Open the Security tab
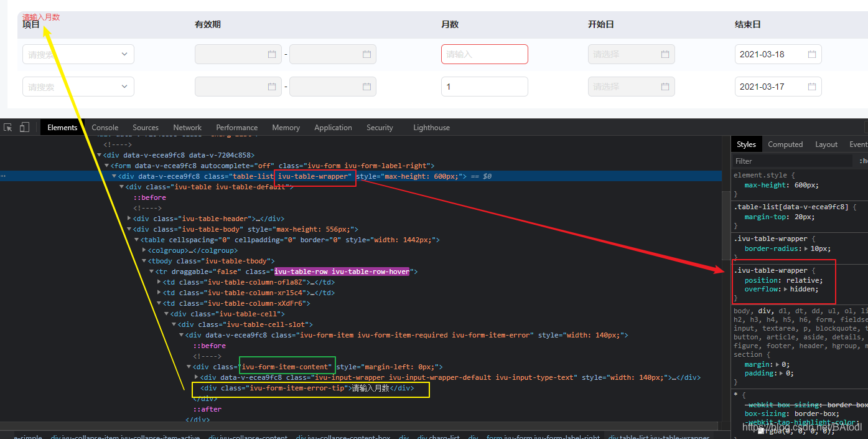This screenshot has width=868, height=439. click(x=380, y=127)
